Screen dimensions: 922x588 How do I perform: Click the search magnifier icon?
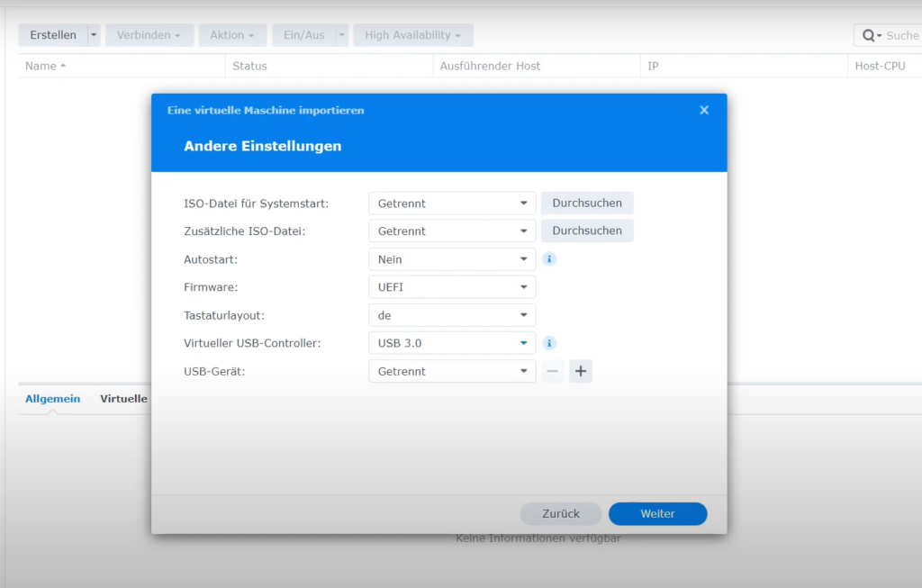pos(869,35)
